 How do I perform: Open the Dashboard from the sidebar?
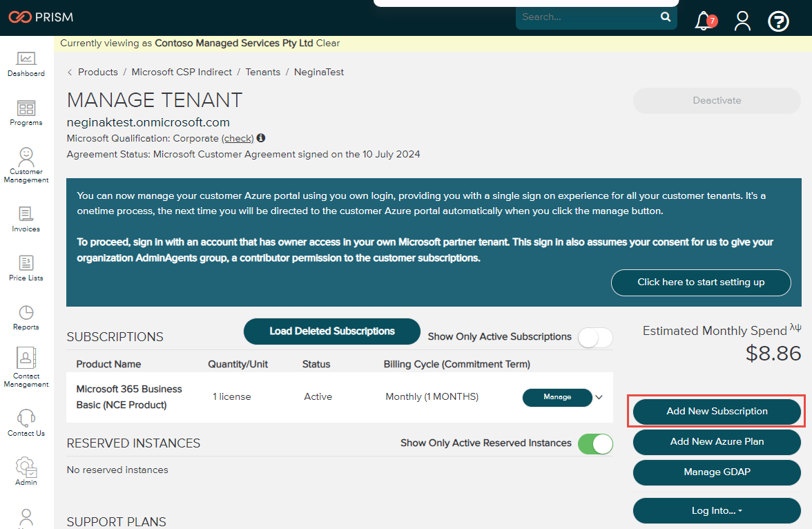tap(26, 62)
